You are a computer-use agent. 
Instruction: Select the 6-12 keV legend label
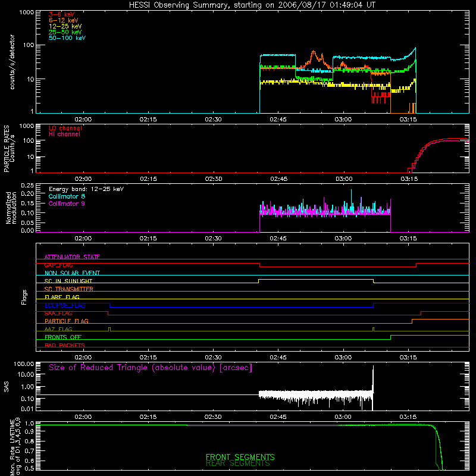[64, 20]
